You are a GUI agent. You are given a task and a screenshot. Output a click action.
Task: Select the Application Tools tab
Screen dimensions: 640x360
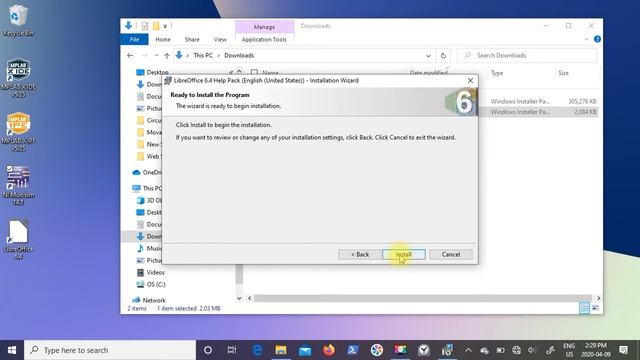264,40
